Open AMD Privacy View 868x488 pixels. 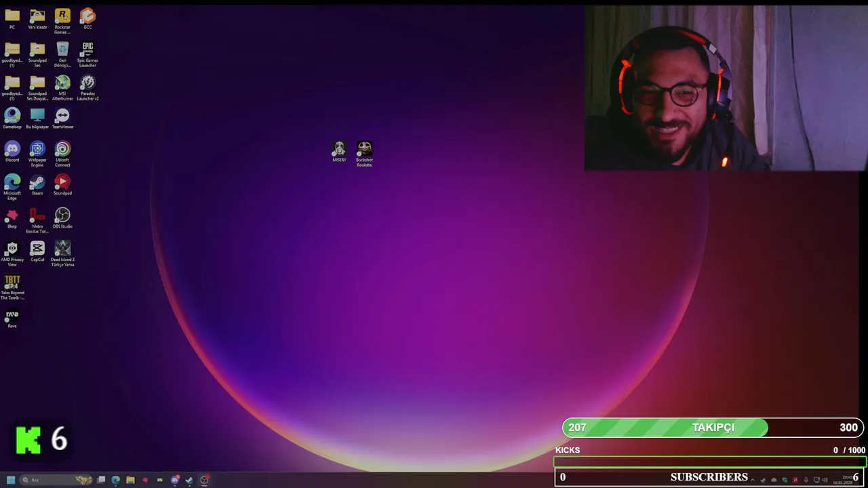pos(12,253)
